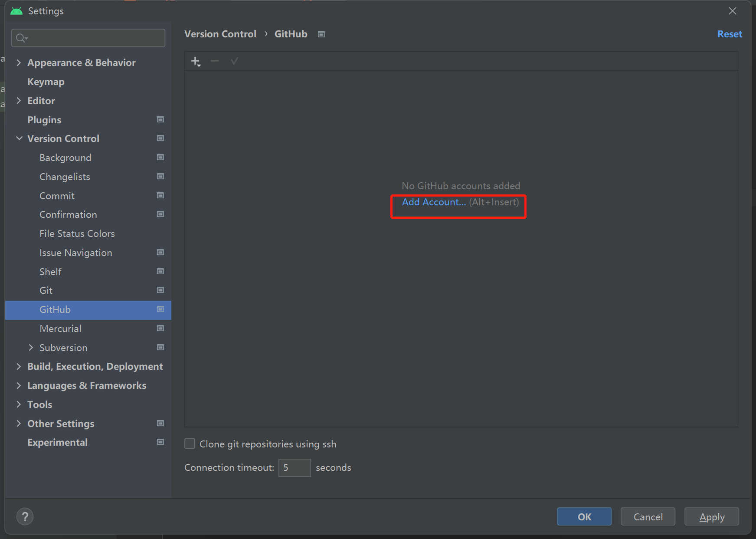Click the project icon next to Issue Navigation
This screenshot has width=756, height=539.
(x=160, y=252)
